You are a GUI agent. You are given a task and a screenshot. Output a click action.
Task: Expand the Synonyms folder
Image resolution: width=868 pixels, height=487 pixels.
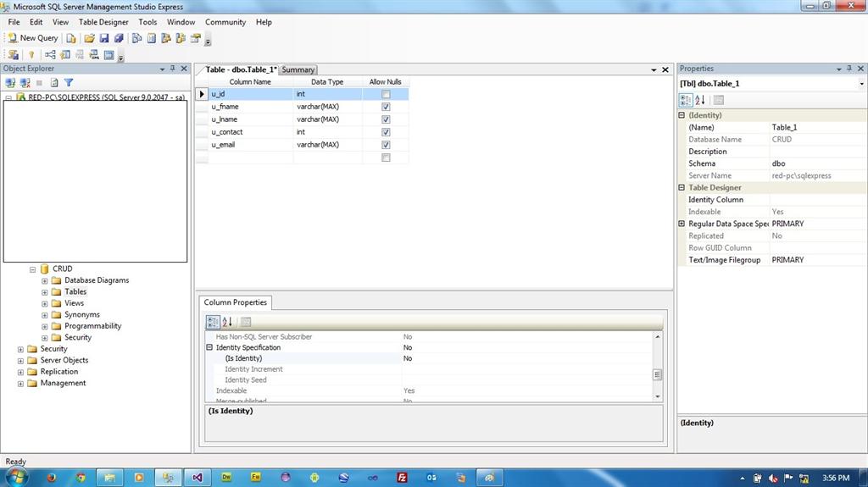45,315
